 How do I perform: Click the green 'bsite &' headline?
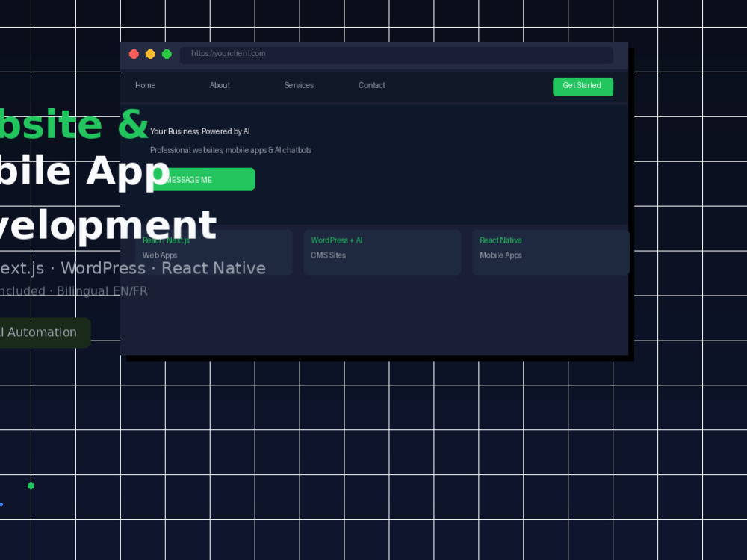[x=74, y=125]
